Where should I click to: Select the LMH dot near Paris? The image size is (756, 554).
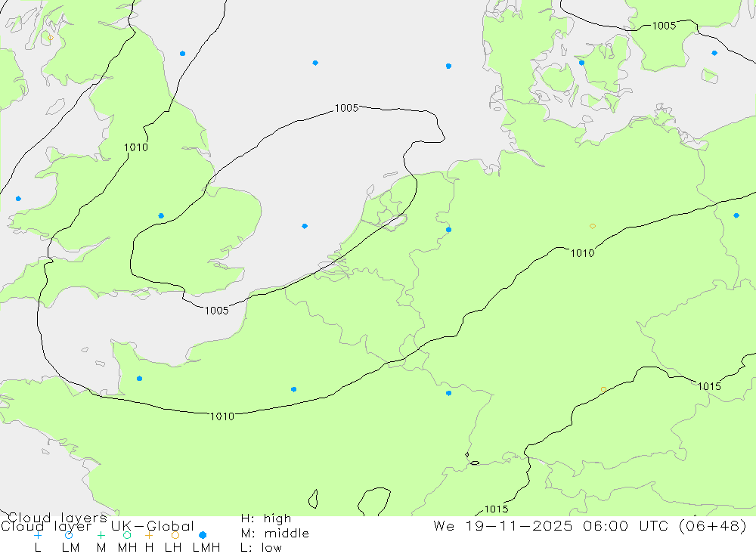[293, 389]
